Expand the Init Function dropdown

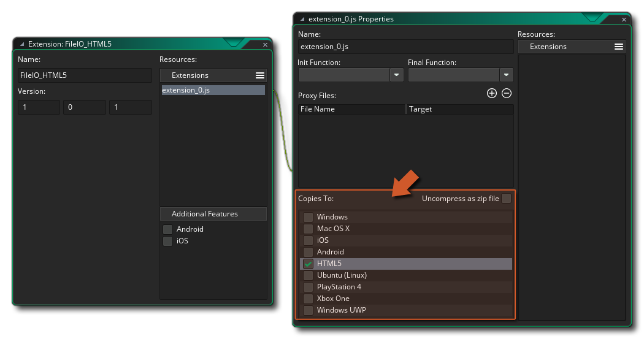pyautogui.click(x=397, y=75)
